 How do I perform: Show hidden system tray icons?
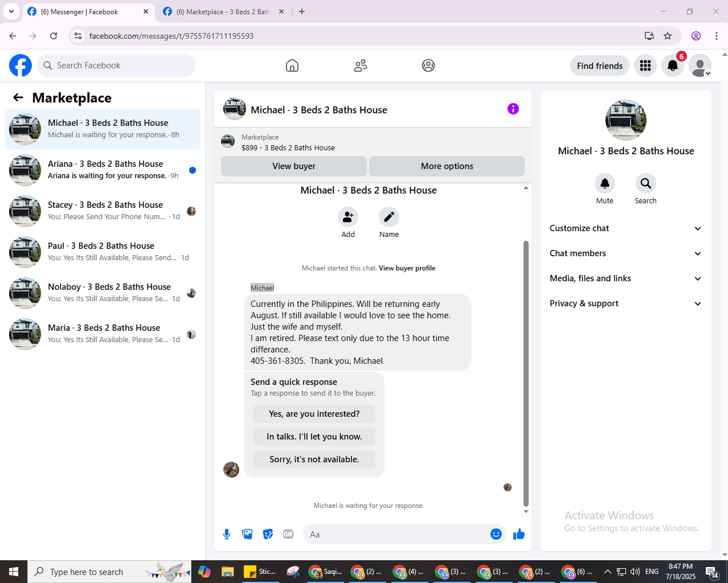(x=607, y=572)
